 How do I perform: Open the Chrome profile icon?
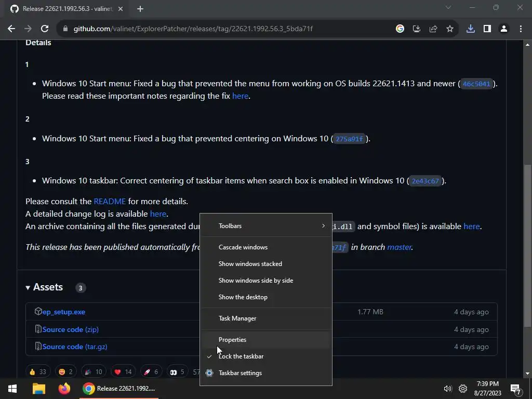[x=504, y=29]
